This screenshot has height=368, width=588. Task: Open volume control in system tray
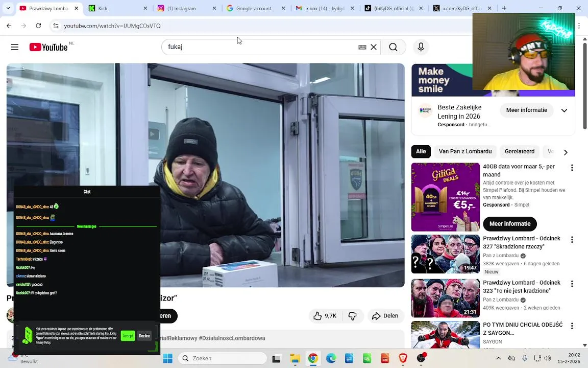click(548, 358)
